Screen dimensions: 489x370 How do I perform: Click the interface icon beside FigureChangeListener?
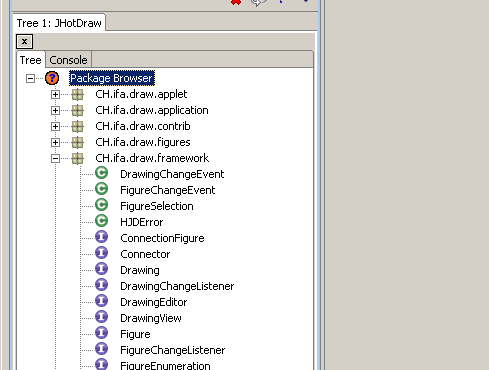[101, 349]
